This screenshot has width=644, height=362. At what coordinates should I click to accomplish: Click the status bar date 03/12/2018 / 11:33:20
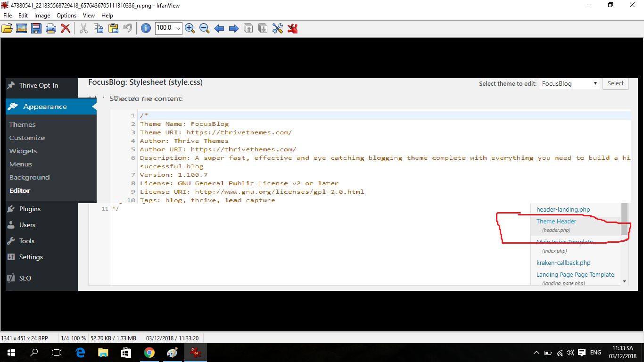[x=172, y=338]
